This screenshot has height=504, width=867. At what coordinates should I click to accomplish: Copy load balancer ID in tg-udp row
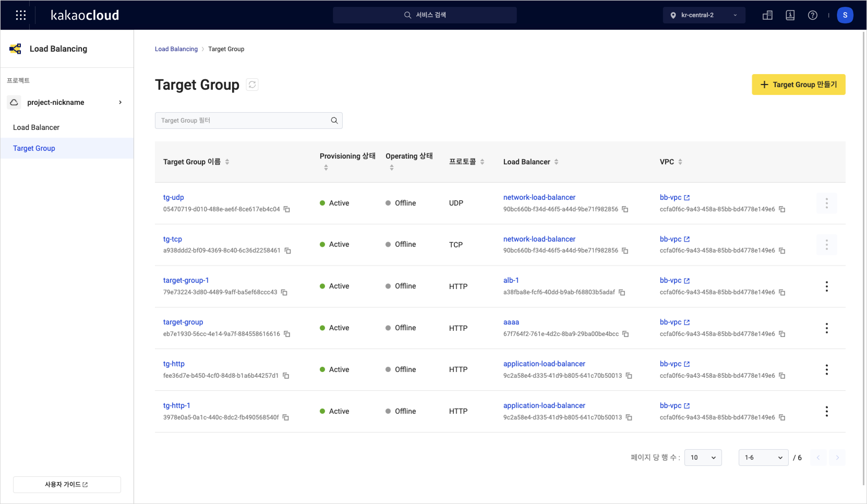[625, 209]
